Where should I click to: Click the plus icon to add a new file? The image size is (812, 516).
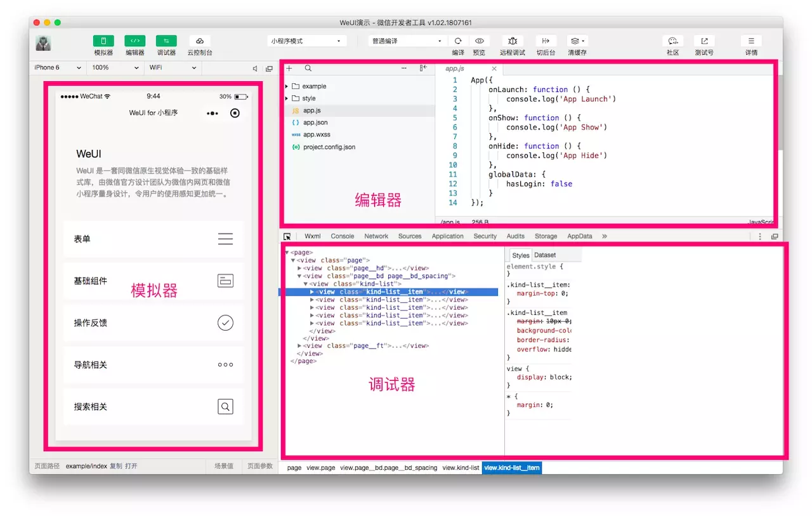coord(289,68)
